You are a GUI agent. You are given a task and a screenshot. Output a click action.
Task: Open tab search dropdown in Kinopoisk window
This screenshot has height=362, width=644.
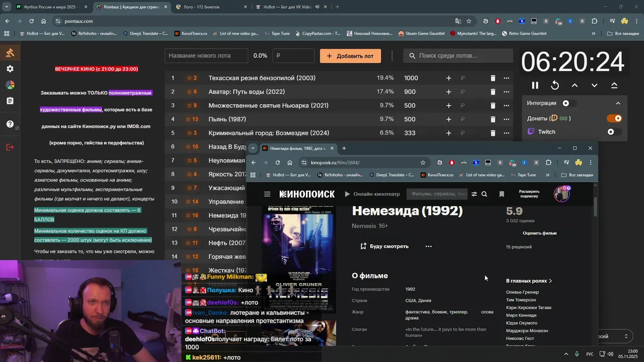(253, 148)
